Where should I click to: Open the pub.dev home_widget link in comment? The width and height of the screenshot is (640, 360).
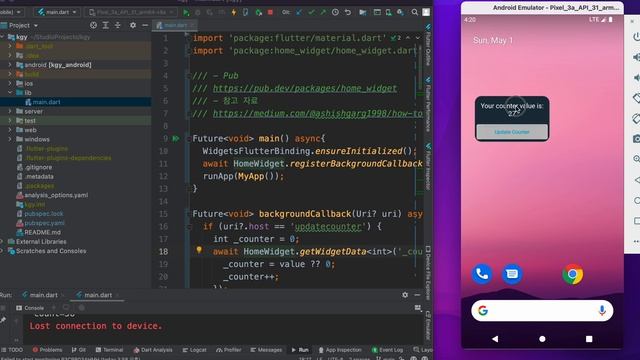(304, 88)
